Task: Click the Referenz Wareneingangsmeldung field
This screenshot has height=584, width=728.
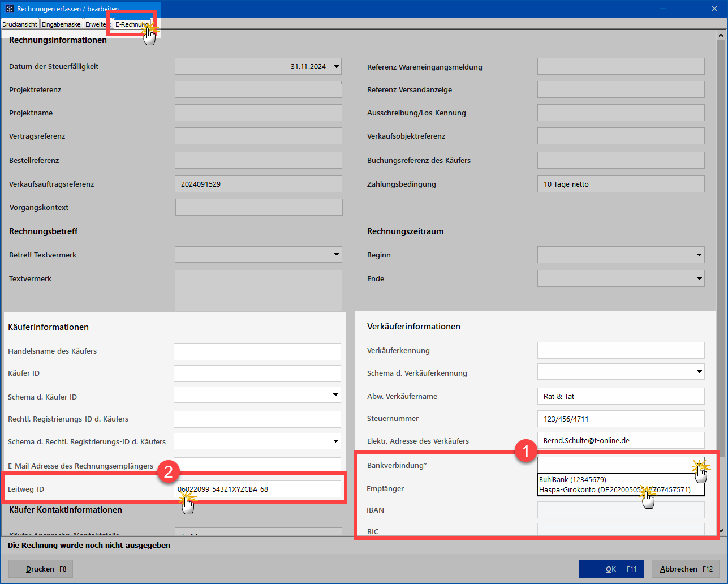Action: coord(621,66)
